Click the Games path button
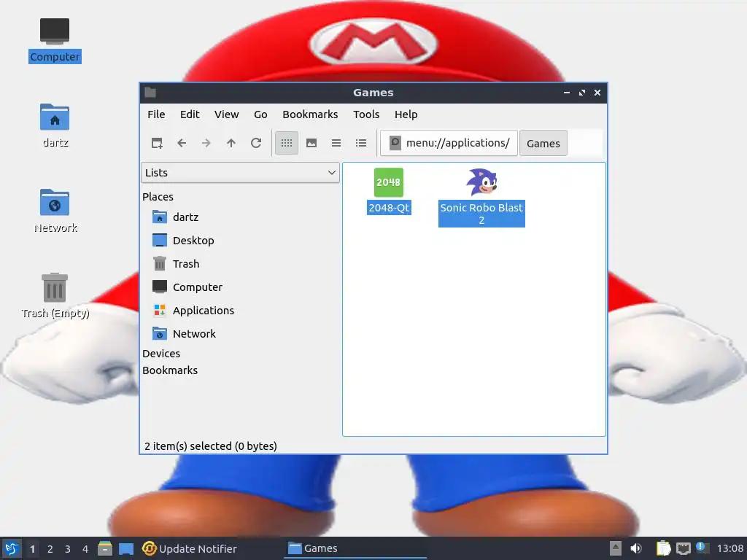The width and height of the screenshot is (747, 560). click(x=543, y=144)
